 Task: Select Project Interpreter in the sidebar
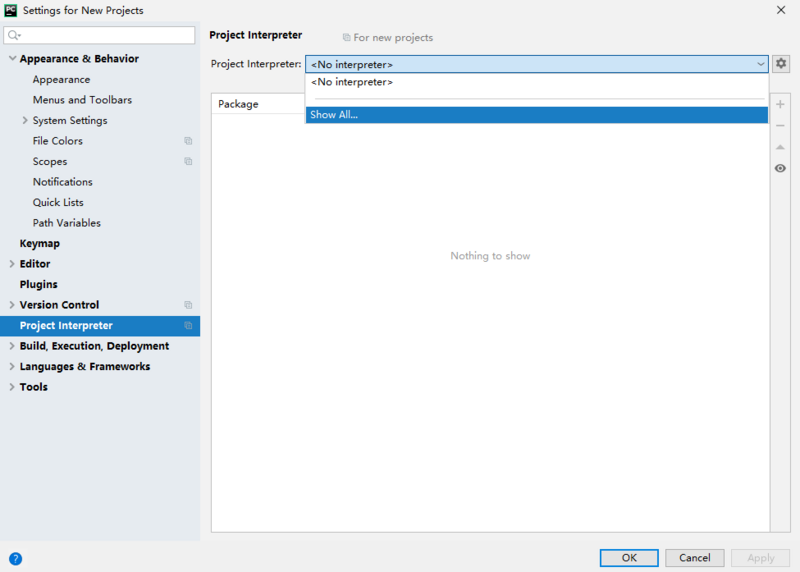click(100, 326)
